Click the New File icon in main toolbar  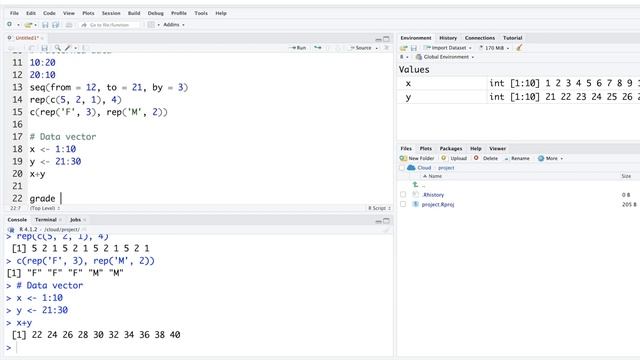[x=9, y=24]
